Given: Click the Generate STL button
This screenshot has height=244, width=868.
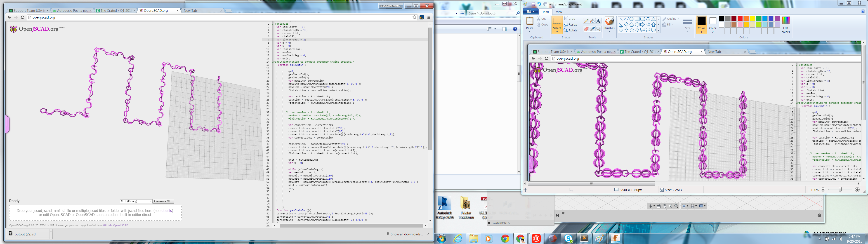Looking at the screenshot, I should tap(163, 201).
